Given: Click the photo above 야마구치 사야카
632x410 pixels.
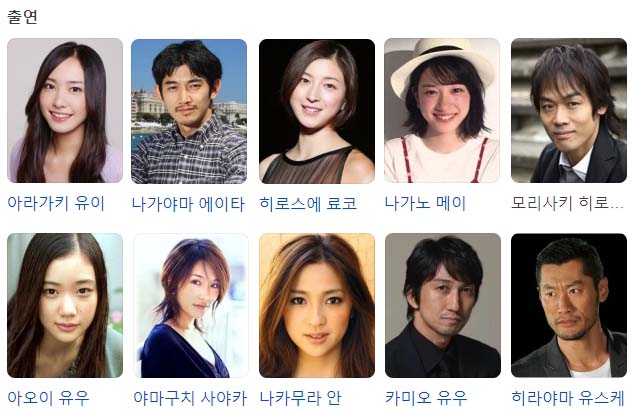Looking at the screenshot, I should [x=191, y=305].
